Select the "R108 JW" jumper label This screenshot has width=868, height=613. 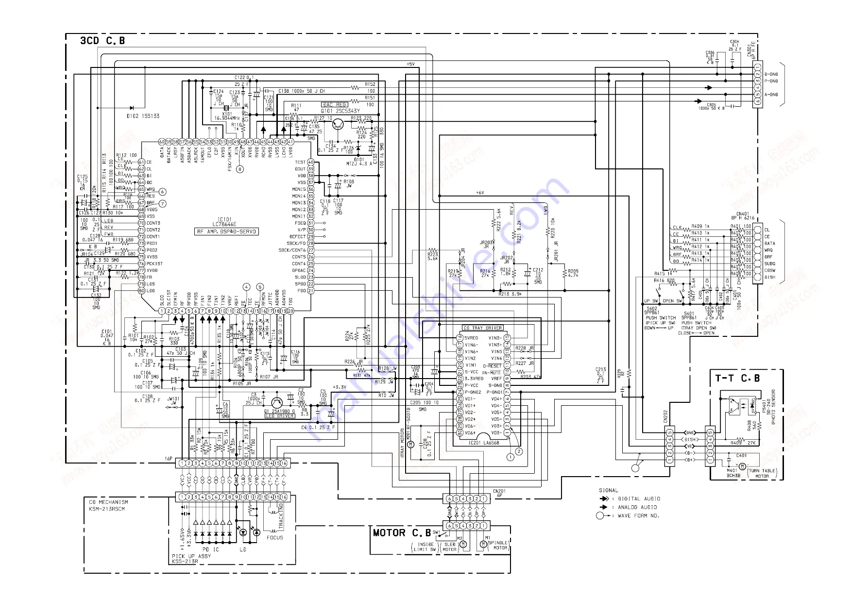[x=349, y=183]
